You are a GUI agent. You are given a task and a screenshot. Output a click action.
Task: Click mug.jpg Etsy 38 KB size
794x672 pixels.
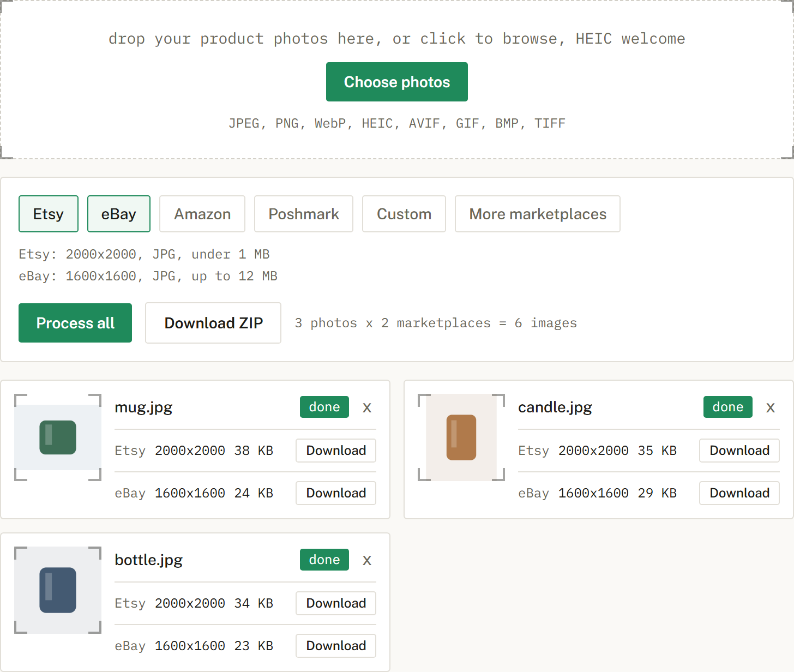[254, 451]
